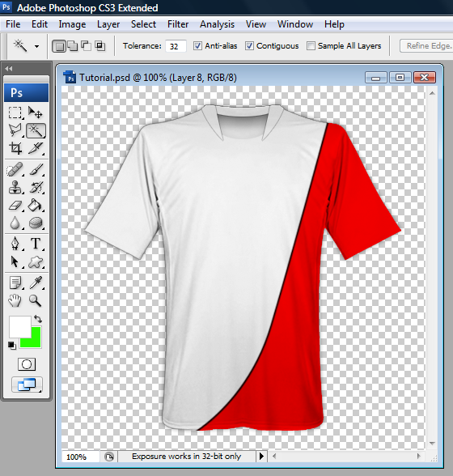
Task: Select the Notes tool
Action: [x=15, y=283]
